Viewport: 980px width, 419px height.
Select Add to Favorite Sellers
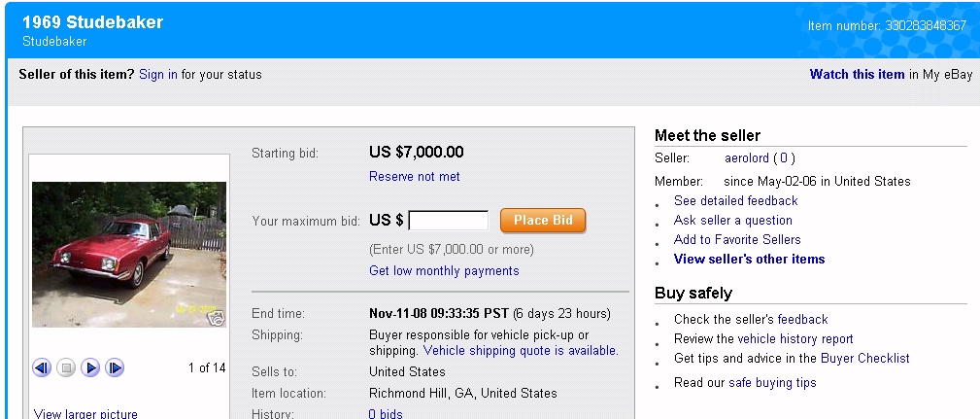tap(737, 239)
